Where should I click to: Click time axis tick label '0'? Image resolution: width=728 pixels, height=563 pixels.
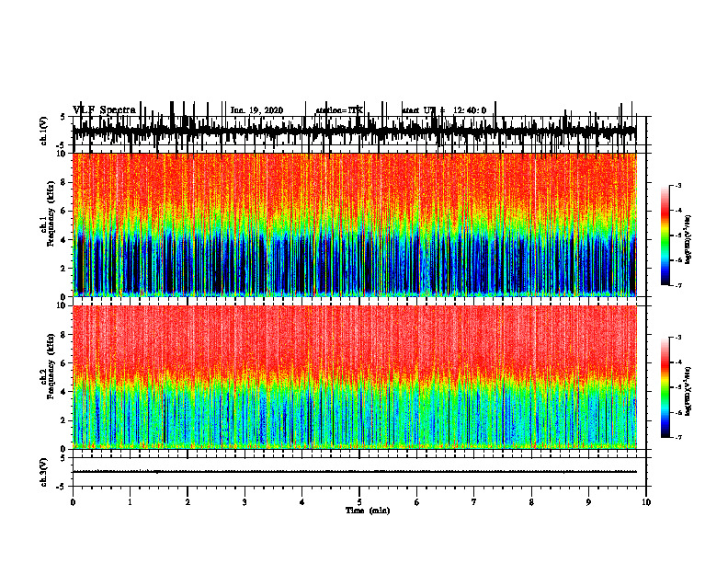pos(73,502)
